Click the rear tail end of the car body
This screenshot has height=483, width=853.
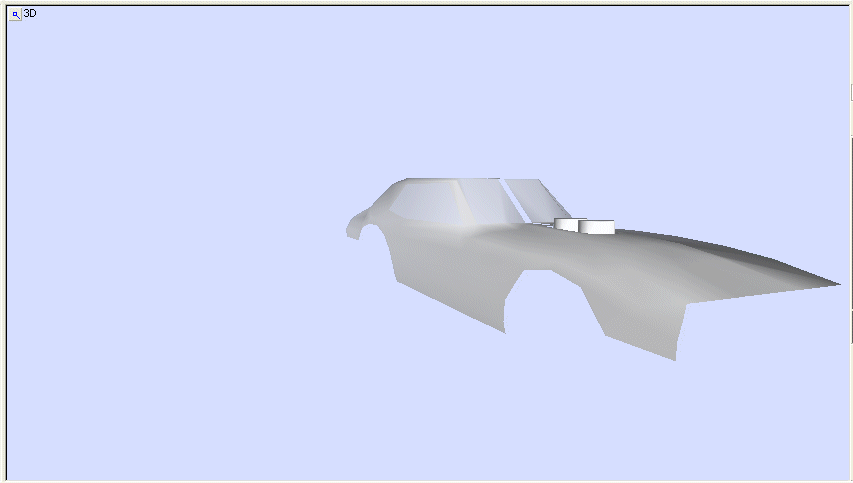tap(352, 228)
